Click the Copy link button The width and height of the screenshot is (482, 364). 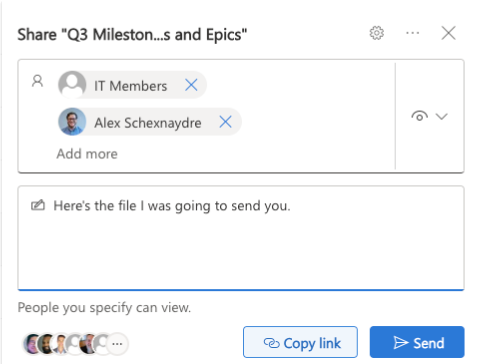pyautogui.click(x=300, y=342)
